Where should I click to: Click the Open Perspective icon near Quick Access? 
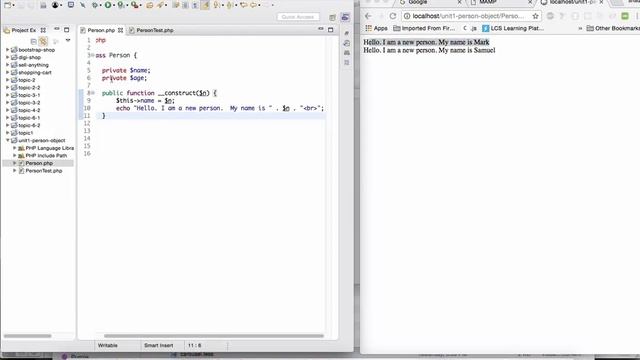pyautogui.click(x=332, y=17)
